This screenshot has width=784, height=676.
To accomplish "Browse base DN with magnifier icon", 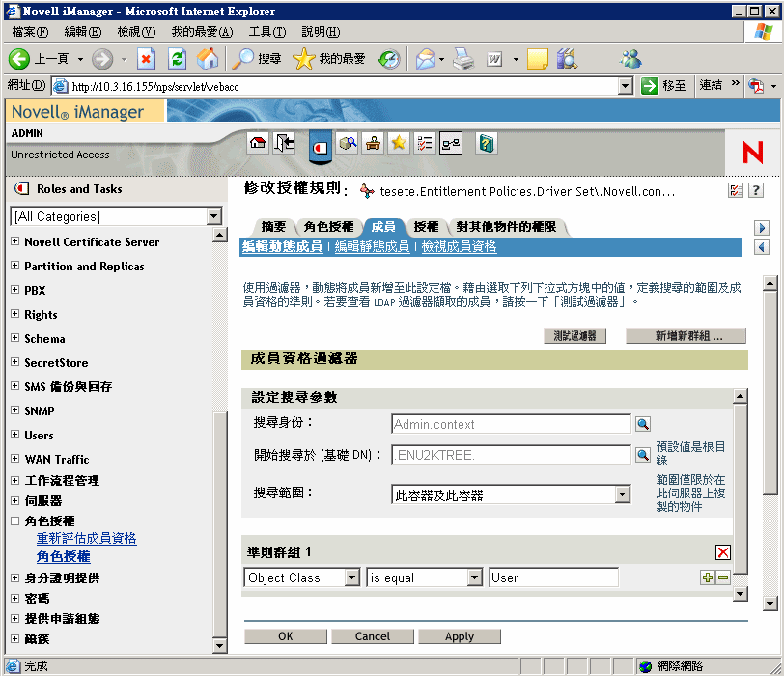I will 642,455.
